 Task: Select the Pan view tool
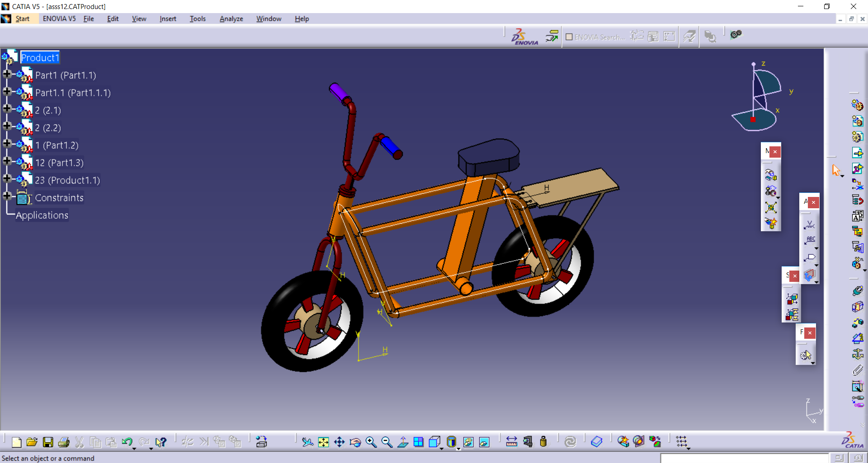pos(339,442)
